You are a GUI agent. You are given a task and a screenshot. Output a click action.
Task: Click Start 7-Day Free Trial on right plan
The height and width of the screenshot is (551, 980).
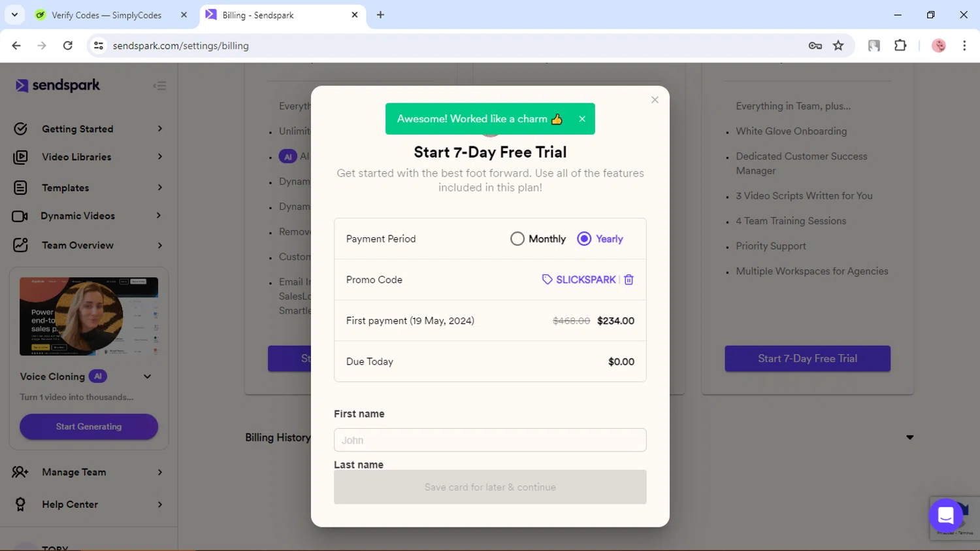tap(808, 359)
